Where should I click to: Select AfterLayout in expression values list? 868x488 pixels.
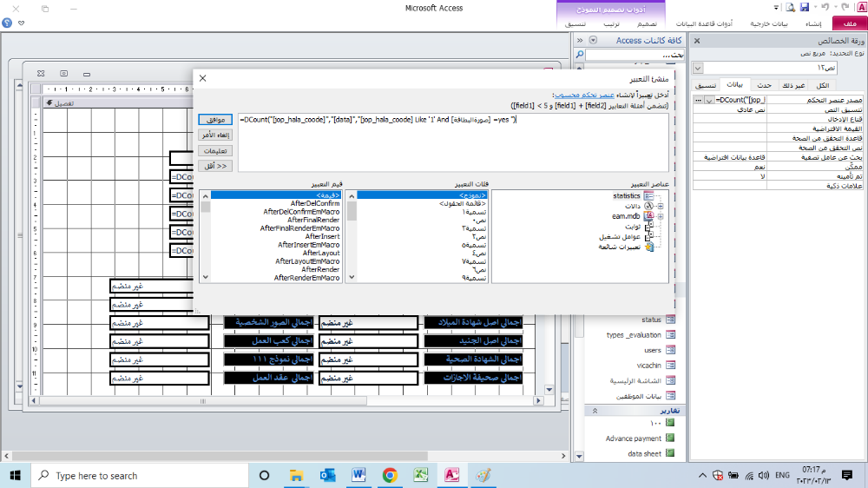[321, 254]
